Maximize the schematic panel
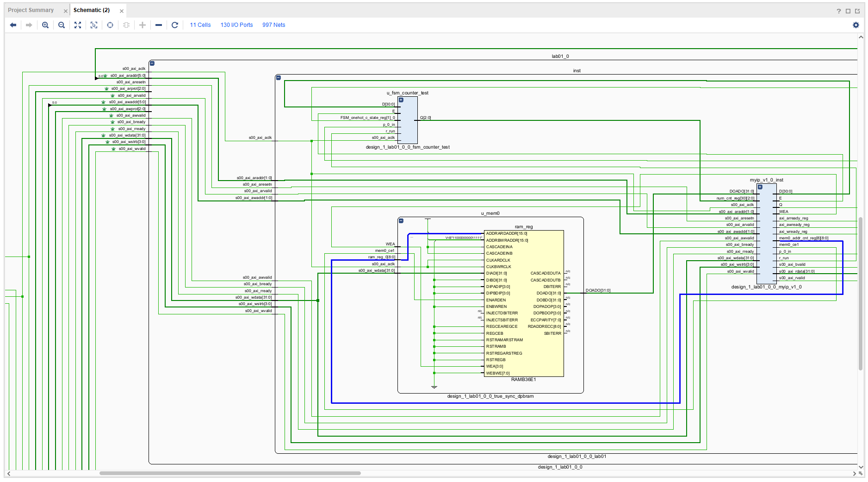 (x=848, y=11)
